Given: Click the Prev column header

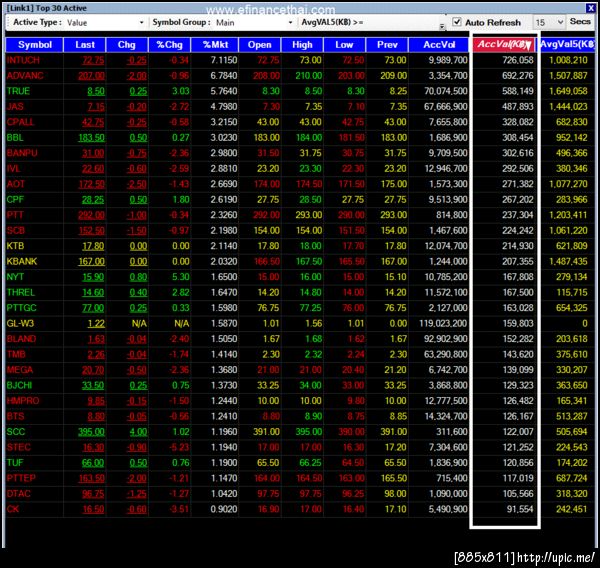Looking at the screenshot, I should click(x=387, y=45).
